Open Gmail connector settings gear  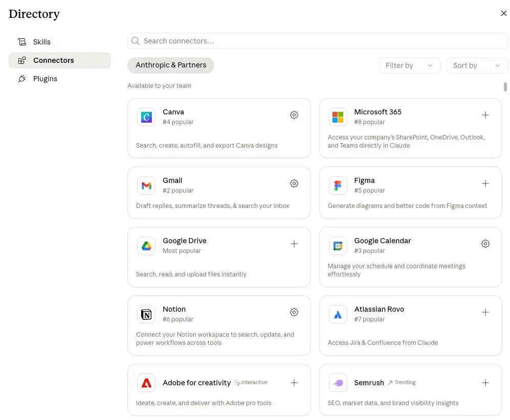pyautogui.click(x=294, y=183)
